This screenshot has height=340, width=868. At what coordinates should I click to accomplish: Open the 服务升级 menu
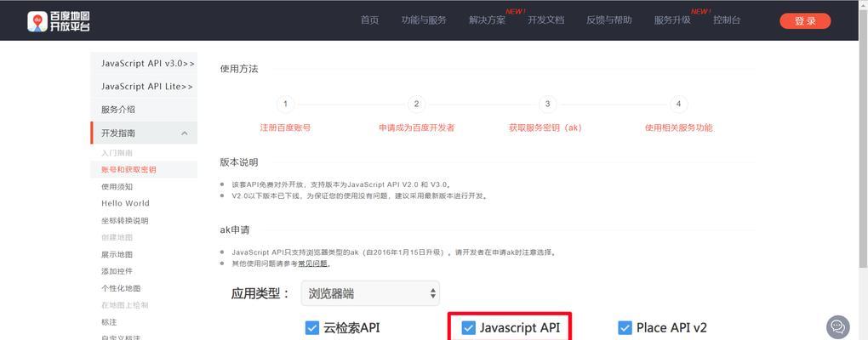click(672, 20)
